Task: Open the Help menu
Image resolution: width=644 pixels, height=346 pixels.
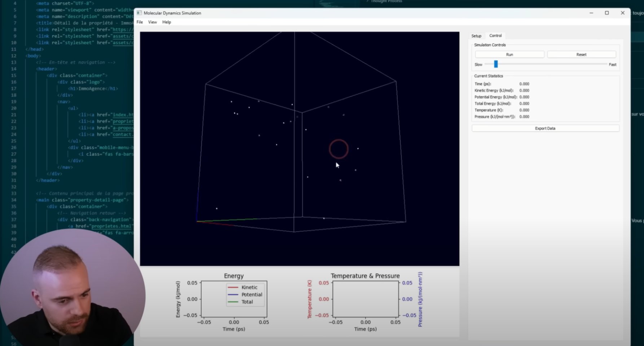Action: pyautogui.click(x=167, y=22)
